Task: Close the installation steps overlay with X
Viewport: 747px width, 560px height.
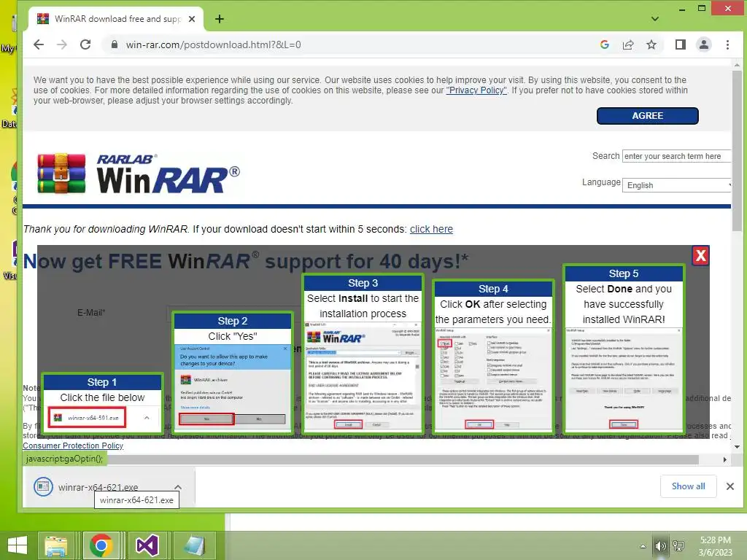Action: [700, 256]
